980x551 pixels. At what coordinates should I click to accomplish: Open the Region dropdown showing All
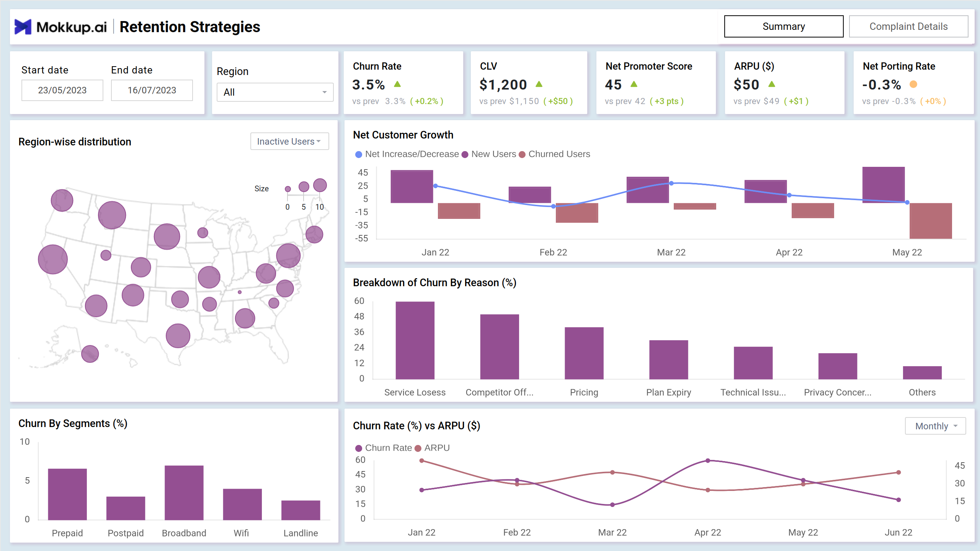coord(275,92)
